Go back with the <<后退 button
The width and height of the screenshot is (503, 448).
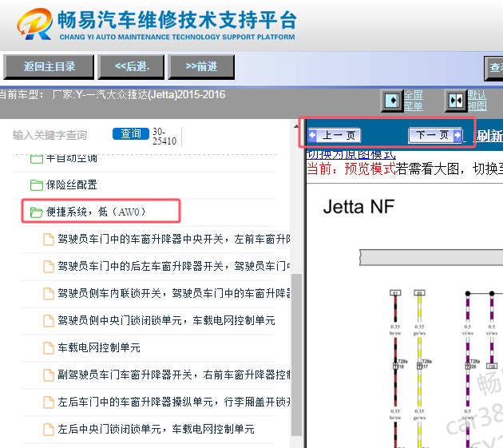(132, 67)
